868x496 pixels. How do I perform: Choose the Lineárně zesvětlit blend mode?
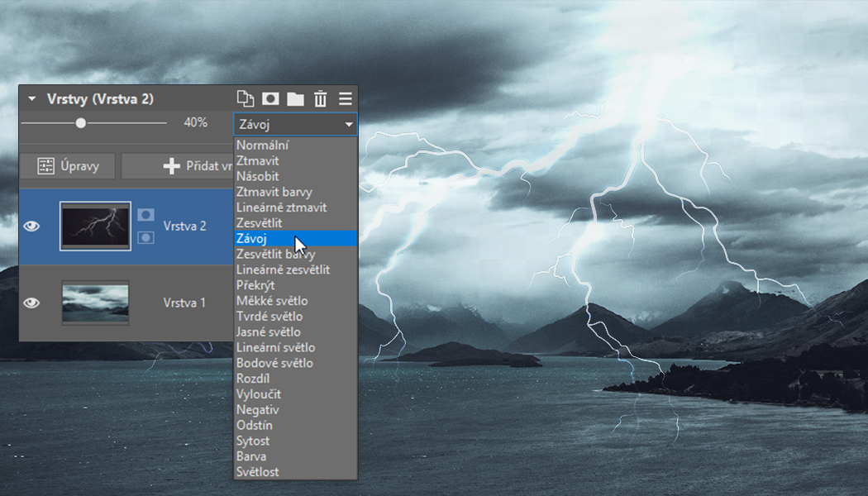(296, 269)
